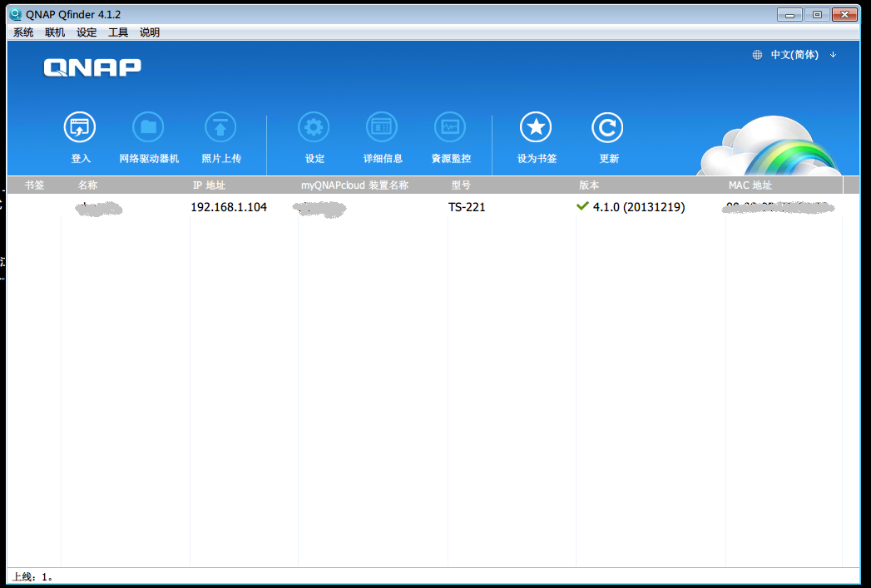
Task: Open the 中文(简体) language dropdown
Action: pos(794,55)
